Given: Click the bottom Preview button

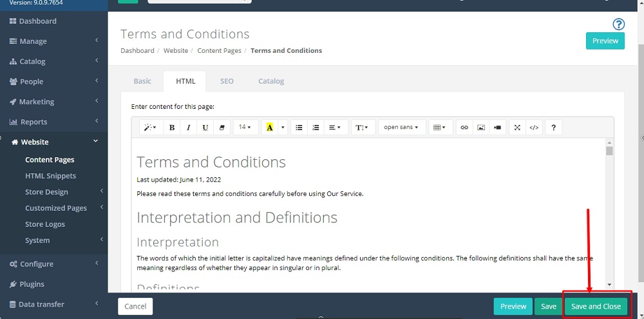Looking at the screenshot, I should (513, 306).
